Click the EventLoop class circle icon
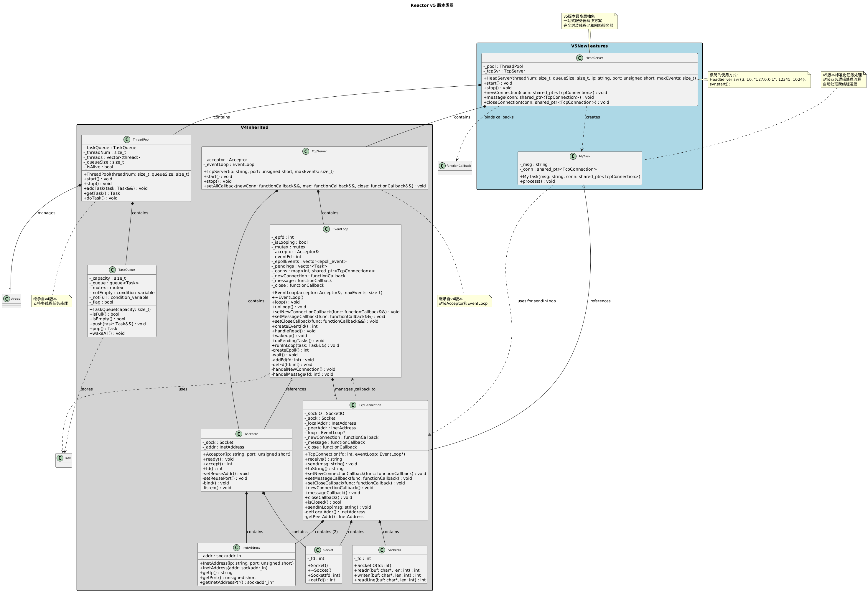This screenshot has width=868, height=592. [327, 229]
